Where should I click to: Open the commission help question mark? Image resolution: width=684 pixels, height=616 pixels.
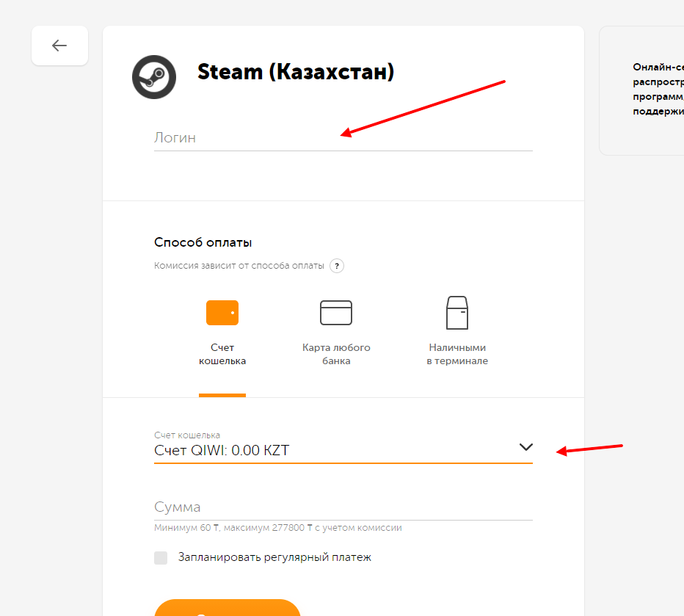coord(337,266)
